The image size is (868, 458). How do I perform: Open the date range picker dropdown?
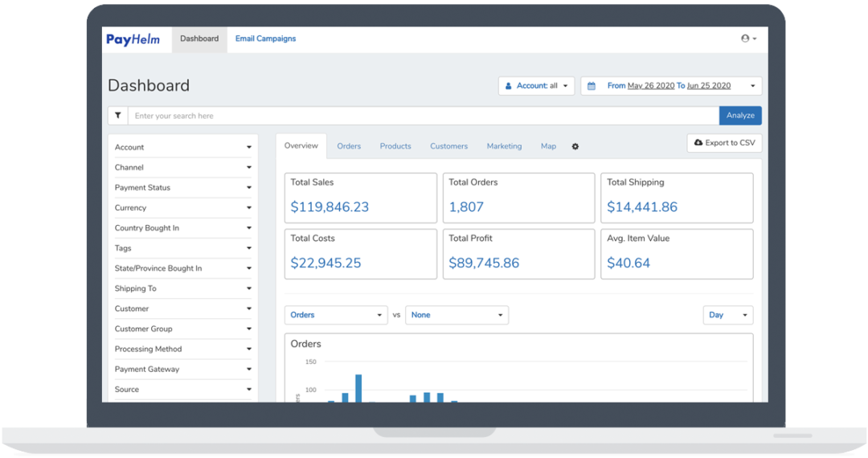click(671, 86)
